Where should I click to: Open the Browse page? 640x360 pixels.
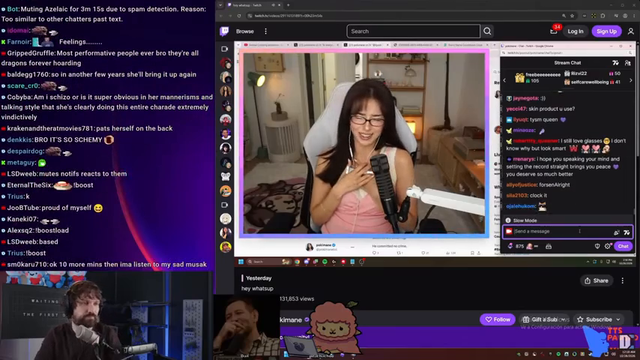245,31
